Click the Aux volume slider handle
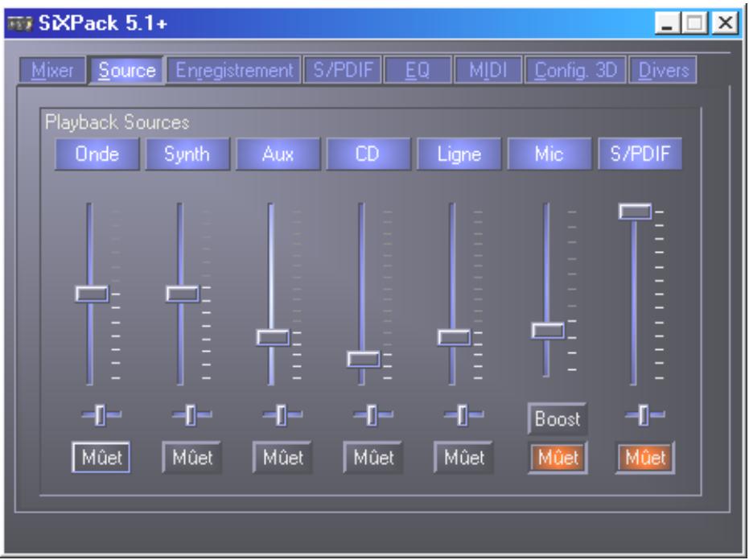 pyautogui.click(x=273, y=337)
